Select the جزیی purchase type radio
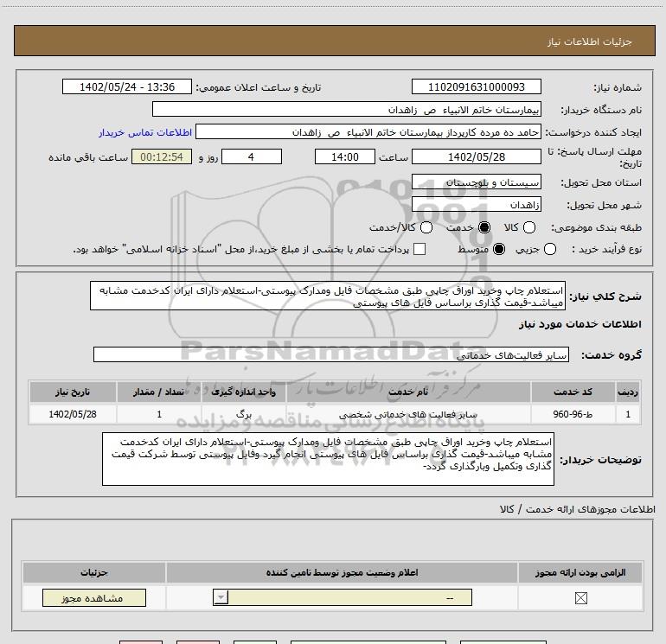The width and height of the screenshot is (666, 644). tap(549, 249)
